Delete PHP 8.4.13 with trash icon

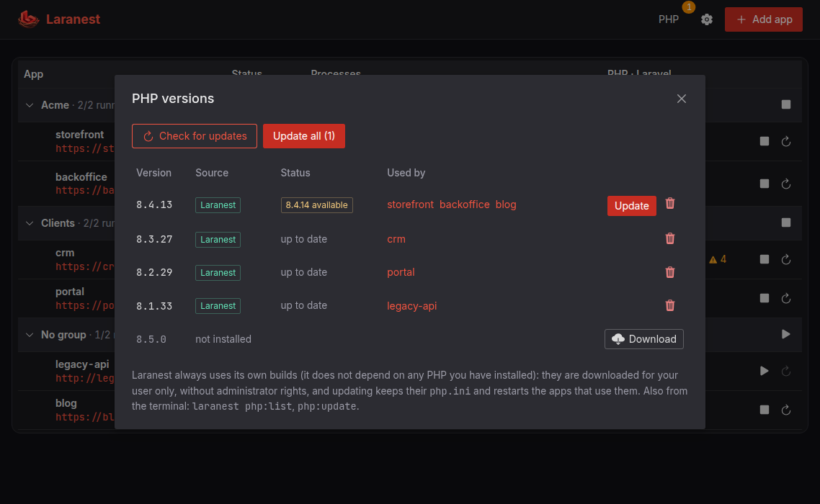[x=670, y=203]
